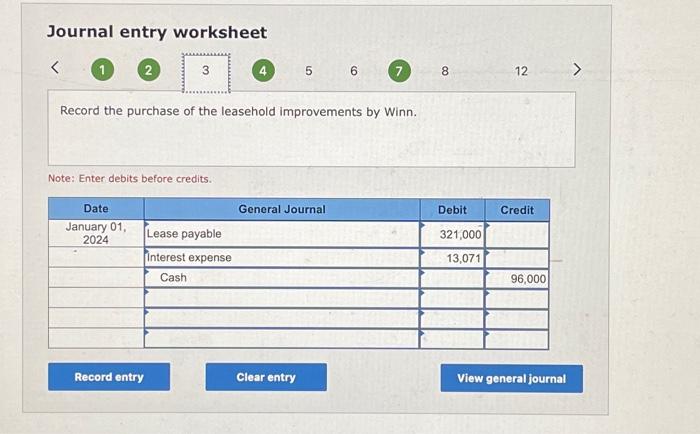700x434 pixels.
Task: Select the Cash account cell
Action: click(x=282, y=278)
